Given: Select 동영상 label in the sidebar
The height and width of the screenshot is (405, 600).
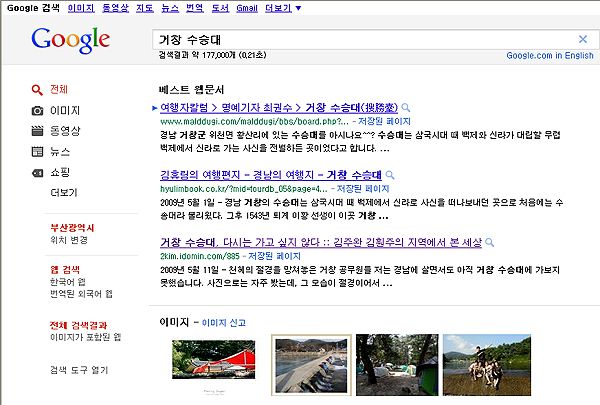Looking at the screenshot, I should 65,131.
